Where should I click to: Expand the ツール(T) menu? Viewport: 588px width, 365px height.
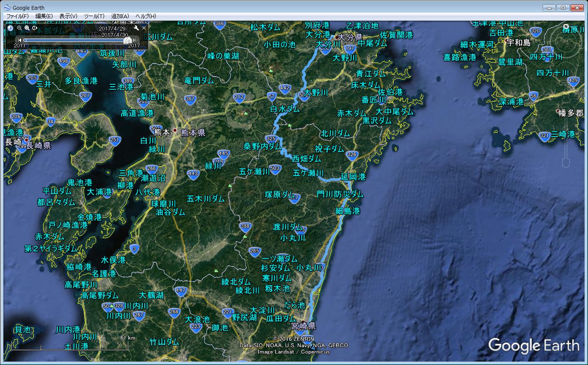click(x=94, y=16)
